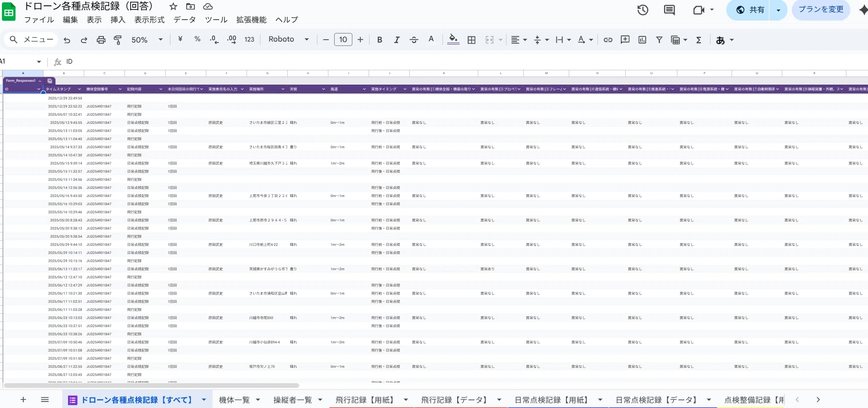Click the redo icon in toolbar

(x=84, y=40)
